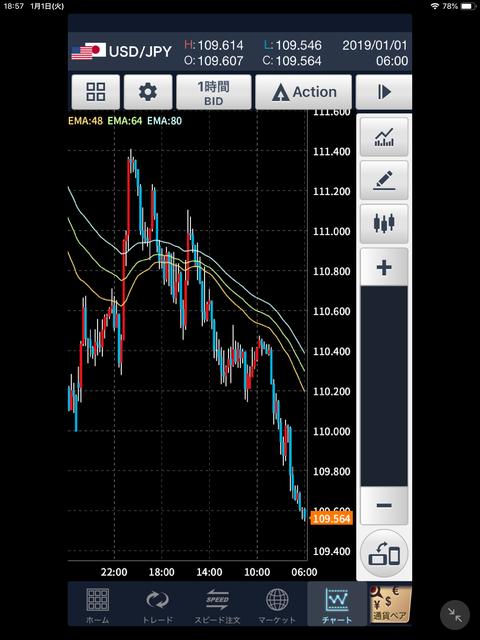Select the EMA:64 indicator label
This screenshot has width=480, height=640.
pyautogui.click(x=125, y=121)
